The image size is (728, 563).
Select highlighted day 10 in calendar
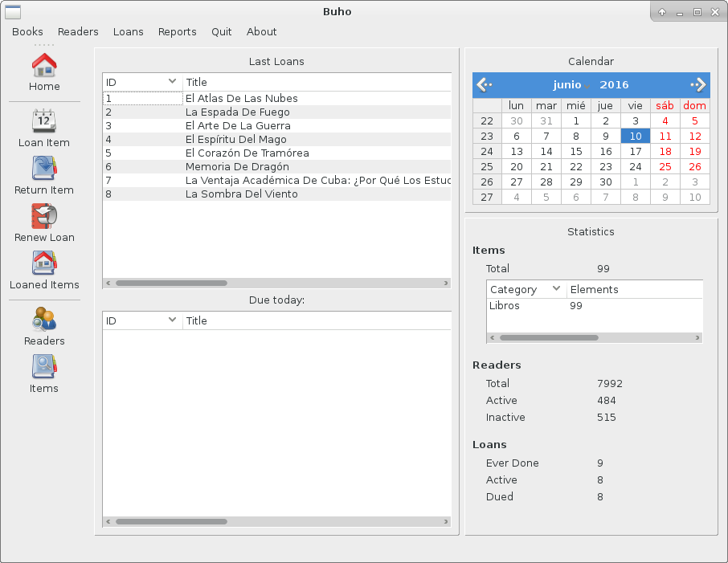point(636,136)
